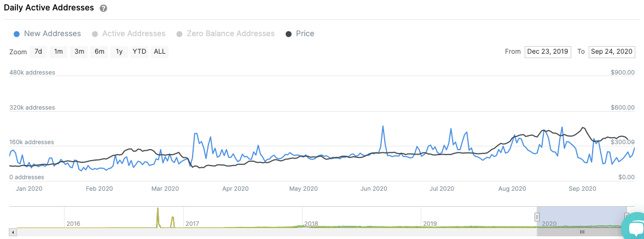Select the 1m zoom range
Viewport: 644px width, 239px height.
click(x=59, y=52)
